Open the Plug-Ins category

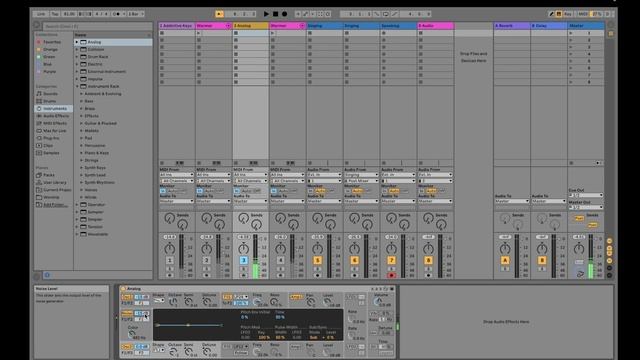tap(51, 138)
